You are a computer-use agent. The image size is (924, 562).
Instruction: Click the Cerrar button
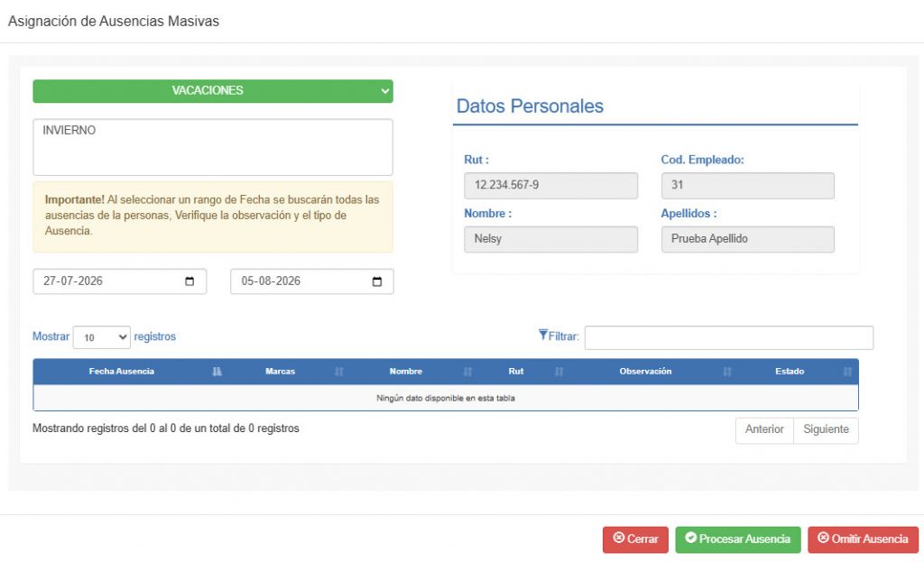click(x=635, y=539)
